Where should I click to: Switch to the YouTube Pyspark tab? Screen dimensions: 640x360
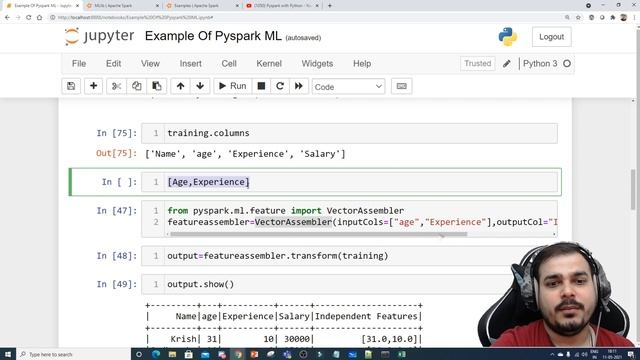pos(282,6)
